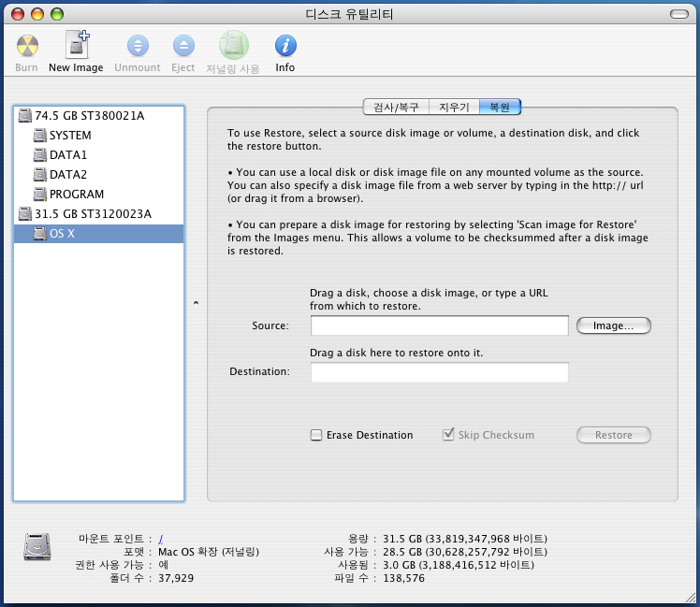700x607 pixels.
Task: Switch to the 검사/복구 tab
Action: click(x=396, y=108)
